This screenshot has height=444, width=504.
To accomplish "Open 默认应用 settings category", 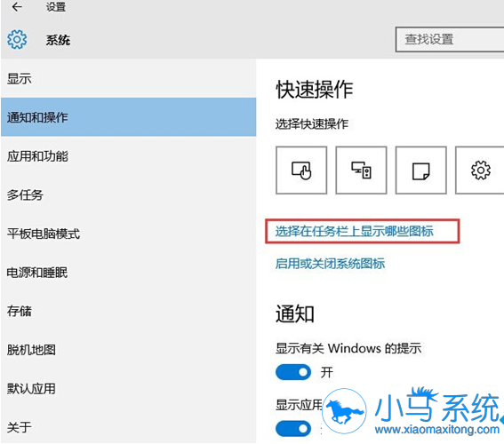I will pos(128,388).
